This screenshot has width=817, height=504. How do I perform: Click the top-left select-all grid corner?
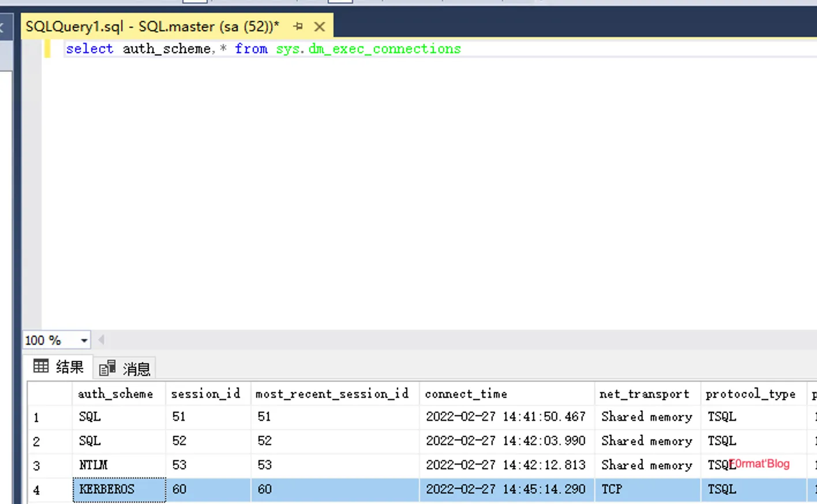pyautogui.click(x=50, y=394)
